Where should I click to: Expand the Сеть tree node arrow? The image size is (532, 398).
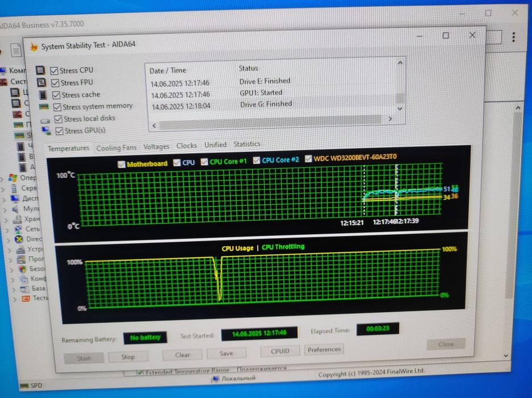tap(7, 230)
